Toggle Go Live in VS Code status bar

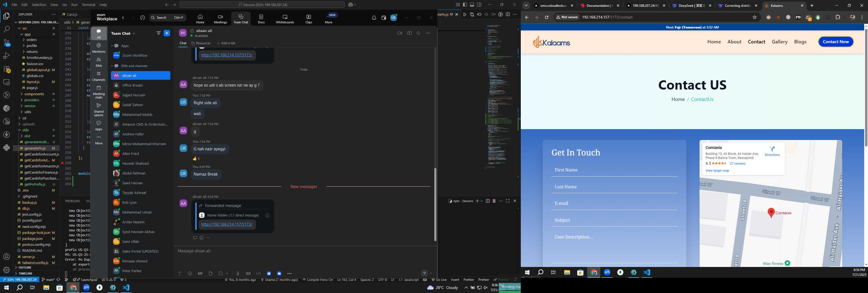(439, 279)
